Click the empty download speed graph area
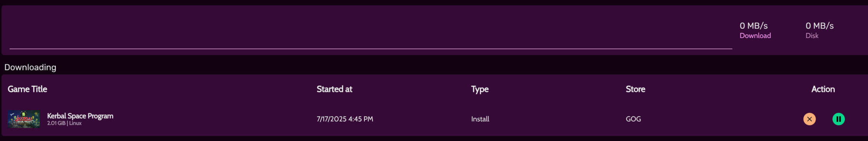868x141 pixels. point(371,26)
